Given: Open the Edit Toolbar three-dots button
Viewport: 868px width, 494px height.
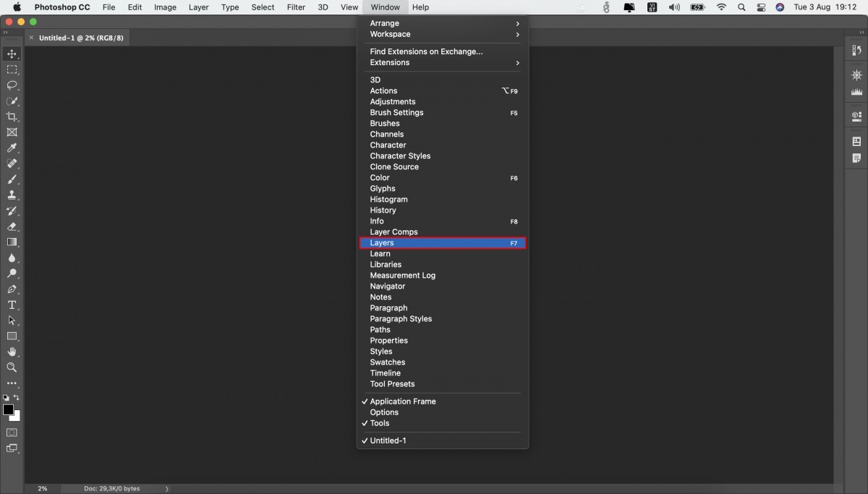Looking at the screenshot, I should coord(12,383).
